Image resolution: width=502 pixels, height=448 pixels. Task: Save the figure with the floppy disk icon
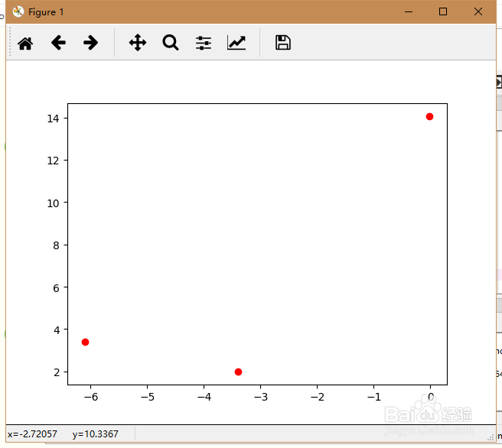pos(283,43)
